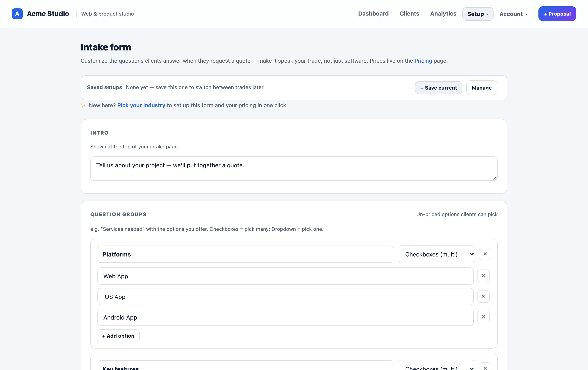
Task: Open the Pick your industry link
Action: (x=141, y=105)
